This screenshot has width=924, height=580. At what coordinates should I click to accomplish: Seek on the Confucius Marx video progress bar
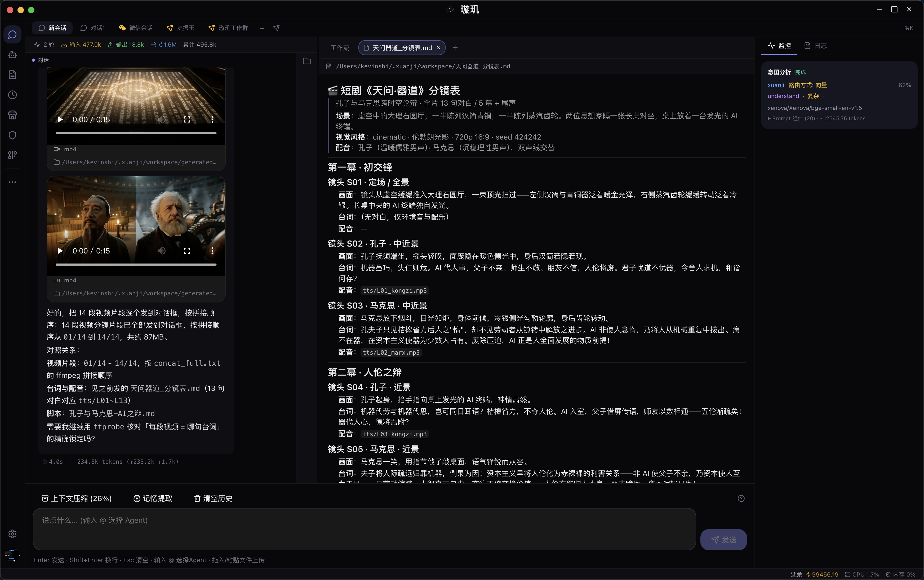point(136,264)
